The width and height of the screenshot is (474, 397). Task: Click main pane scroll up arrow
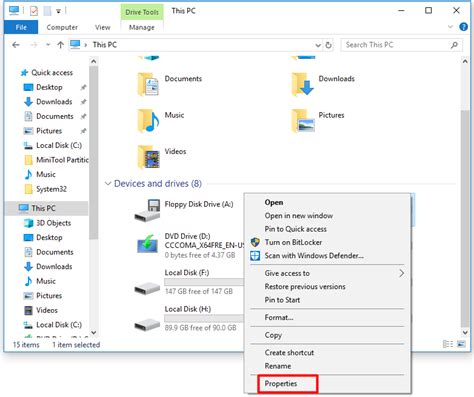465,61
